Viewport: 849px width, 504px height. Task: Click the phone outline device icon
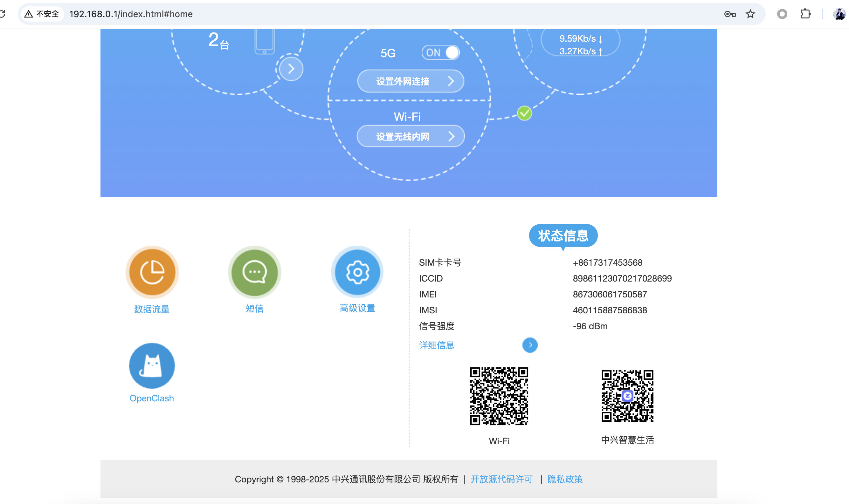coord(264,41)
